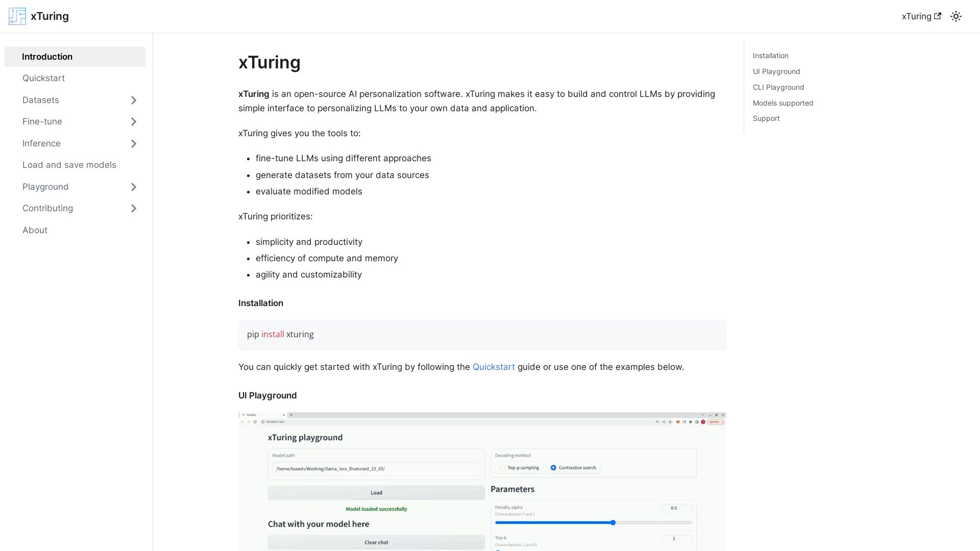Click the share icon in the screenshot toolbar

(664, 422)
